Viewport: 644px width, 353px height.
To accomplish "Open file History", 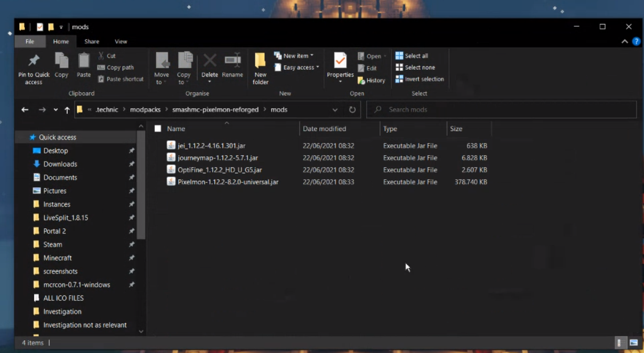I will [371, 80].
